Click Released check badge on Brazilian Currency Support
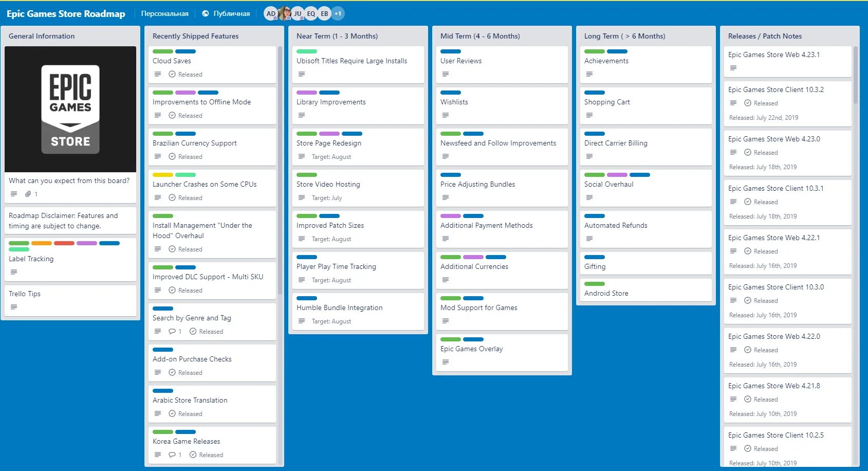Image resolution: width=868 pixels, height=471 pixels. 186,157
